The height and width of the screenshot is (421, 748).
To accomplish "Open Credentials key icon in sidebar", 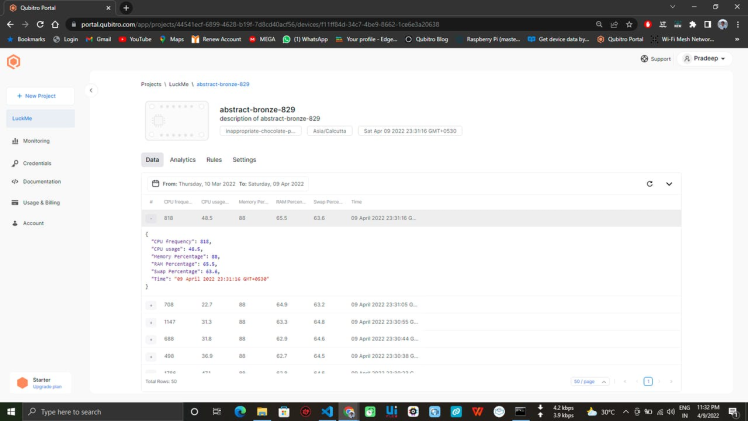I will (x=15, y=163).
